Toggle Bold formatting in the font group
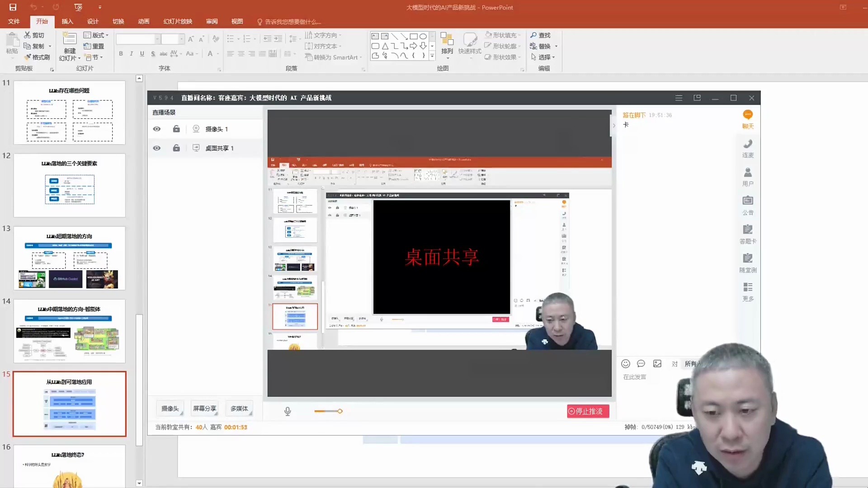Screen dimensions: 868x488 (121, 53)
